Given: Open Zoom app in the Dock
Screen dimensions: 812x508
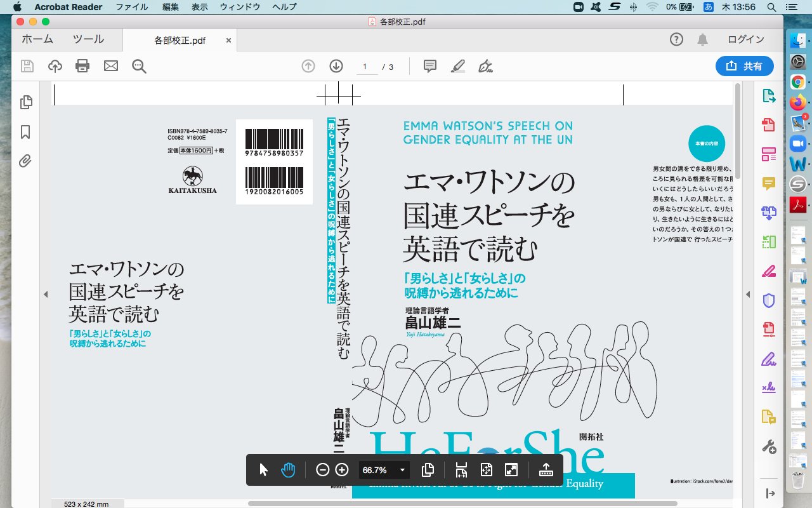Looking at the screenshot, I should click(x=798, y=144).
